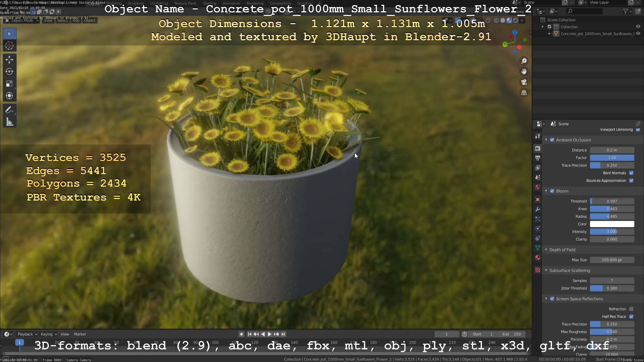Switch perspective/orthographic grid icon

click(x=524, y=93)
